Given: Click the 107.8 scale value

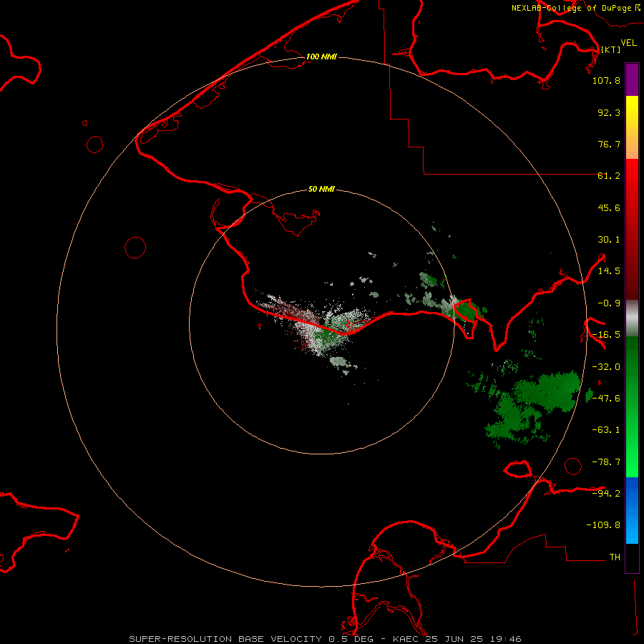Looking at the screenshot, I should (x=606, y=80).
